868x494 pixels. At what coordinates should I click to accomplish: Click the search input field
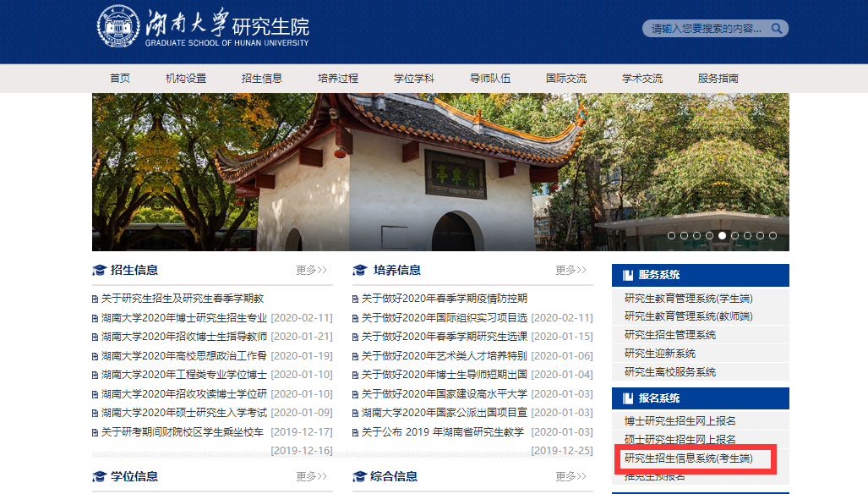[x=705, y=29]
